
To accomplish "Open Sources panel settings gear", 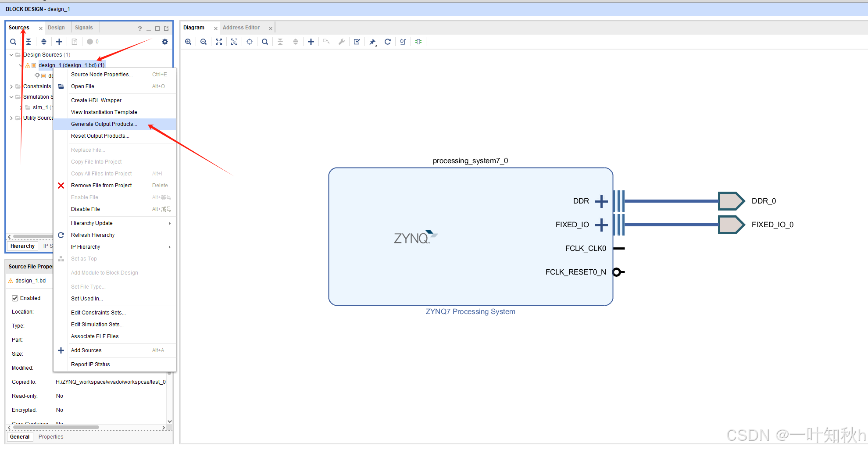I will (x=165, y=42).
